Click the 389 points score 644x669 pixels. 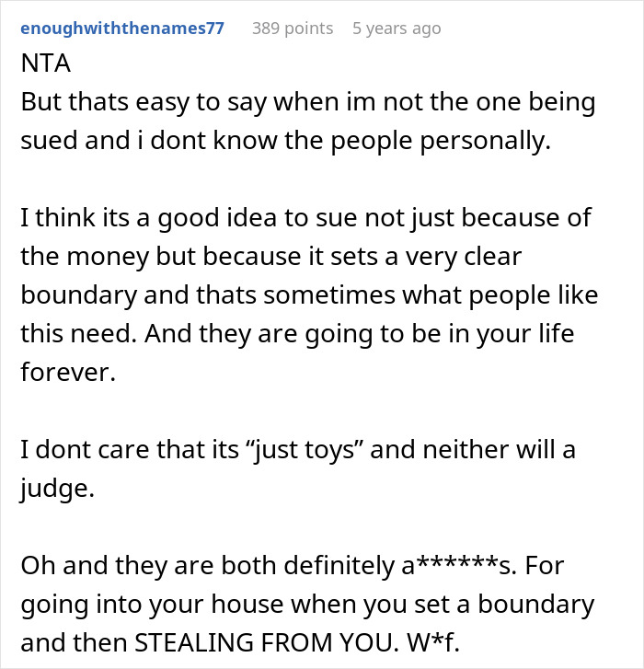click(x=293, y=29)
